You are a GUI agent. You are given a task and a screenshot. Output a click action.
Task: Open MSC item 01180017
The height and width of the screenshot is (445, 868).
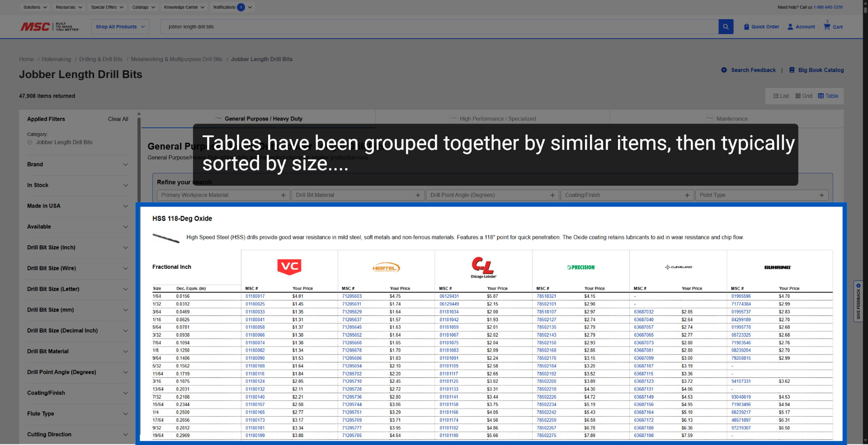click(255, 296)
